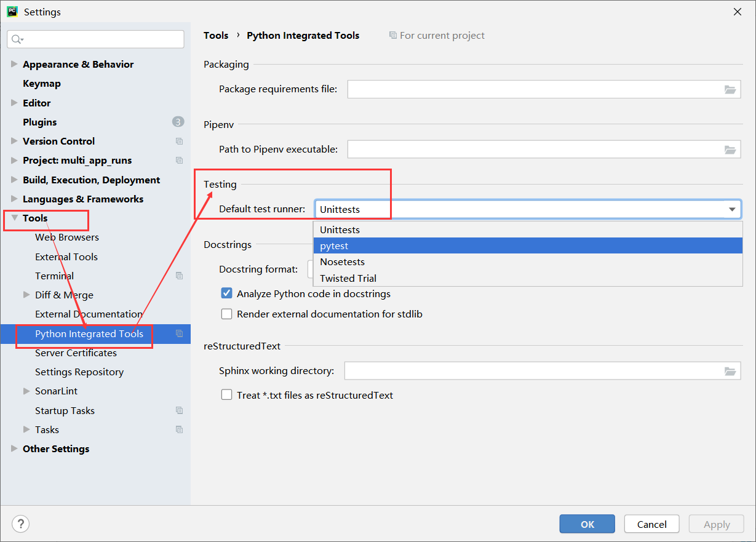Open External Documentation settings
756x542 pixels.
click(89, 314)
